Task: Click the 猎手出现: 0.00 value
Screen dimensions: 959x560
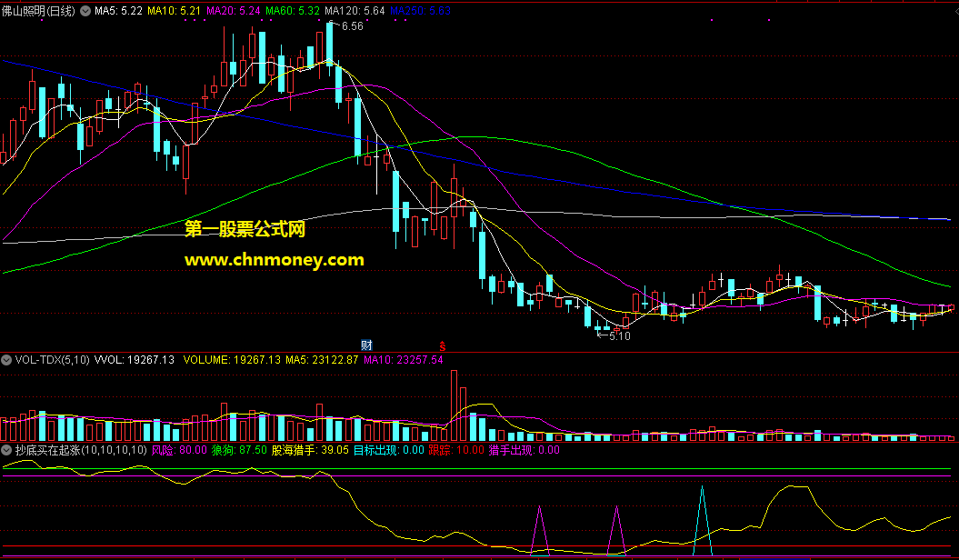Action: [524, 450]
